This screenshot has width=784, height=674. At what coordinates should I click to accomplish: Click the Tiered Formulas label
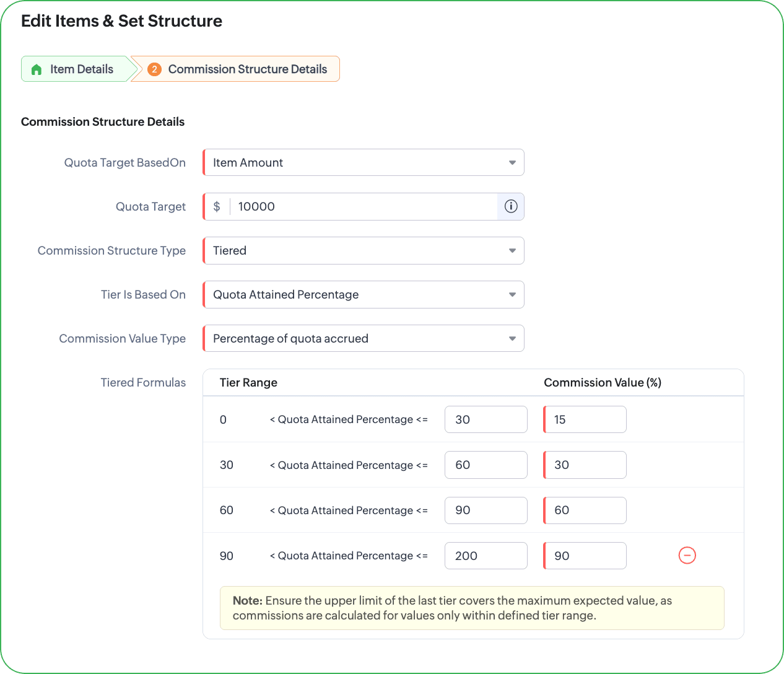[143, 382]
